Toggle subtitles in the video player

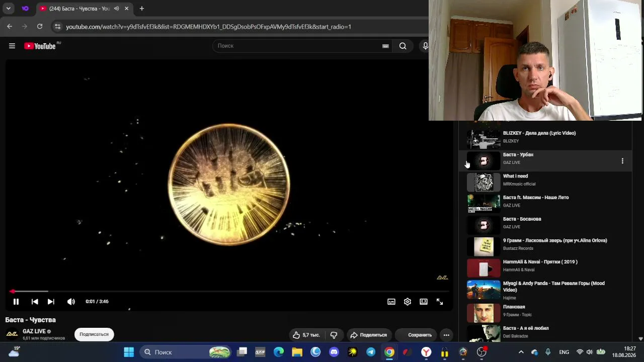tap(391, 302)
